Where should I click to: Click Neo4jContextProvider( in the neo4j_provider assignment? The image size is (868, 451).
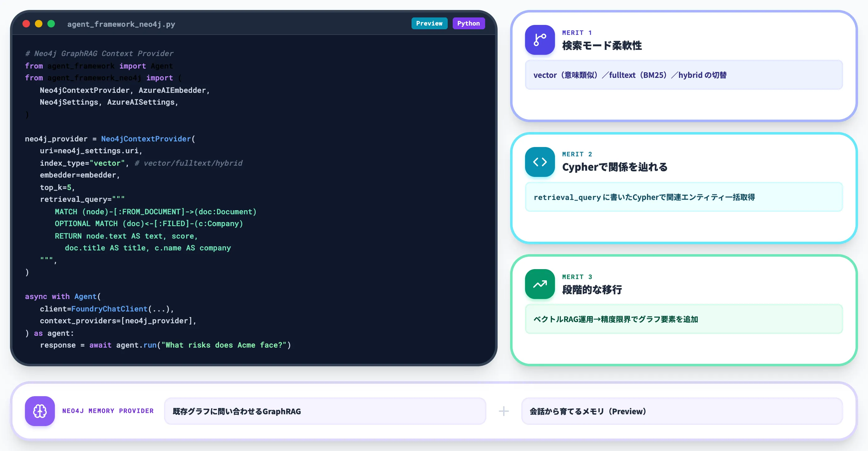(148, 139)
